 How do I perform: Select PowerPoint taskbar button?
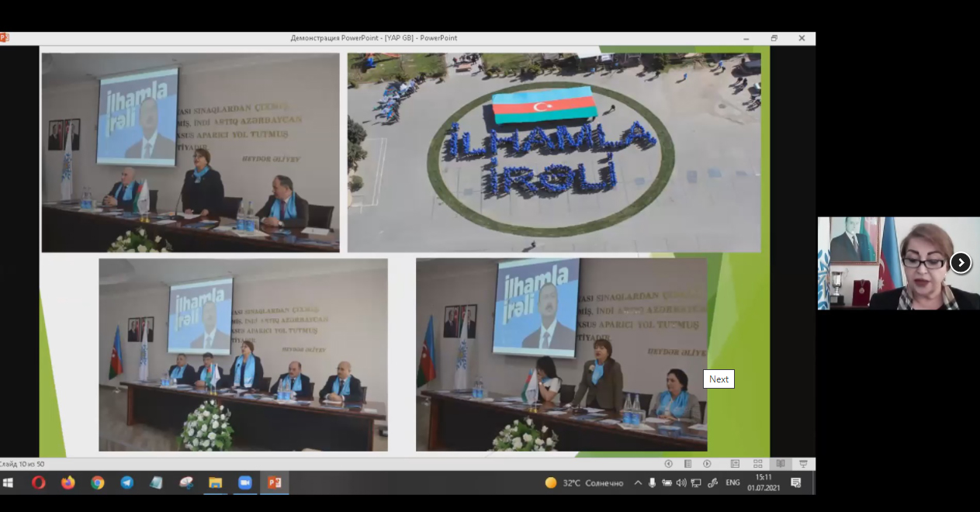(x=274, y=483)
